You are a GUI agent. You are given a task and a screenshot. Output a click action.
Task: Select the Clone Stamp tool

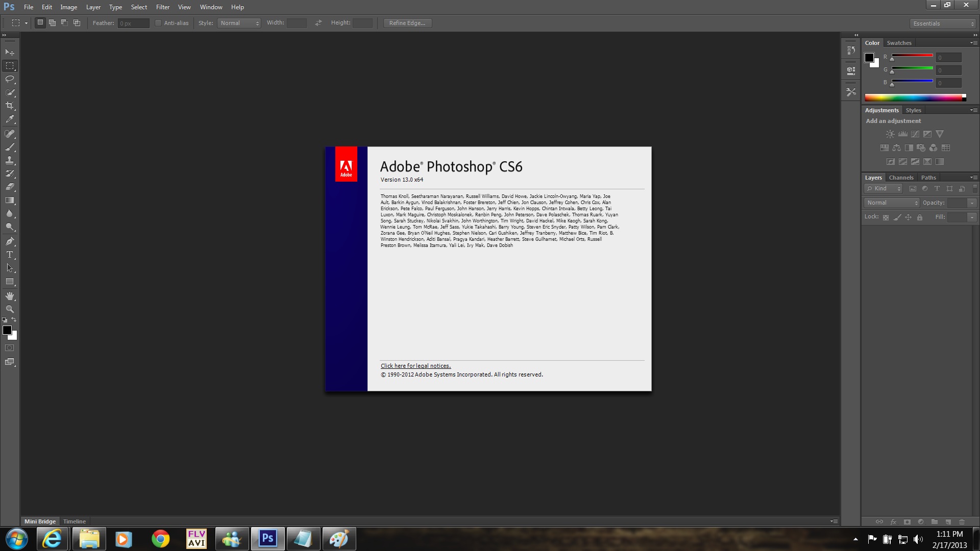tap(10, 160)
